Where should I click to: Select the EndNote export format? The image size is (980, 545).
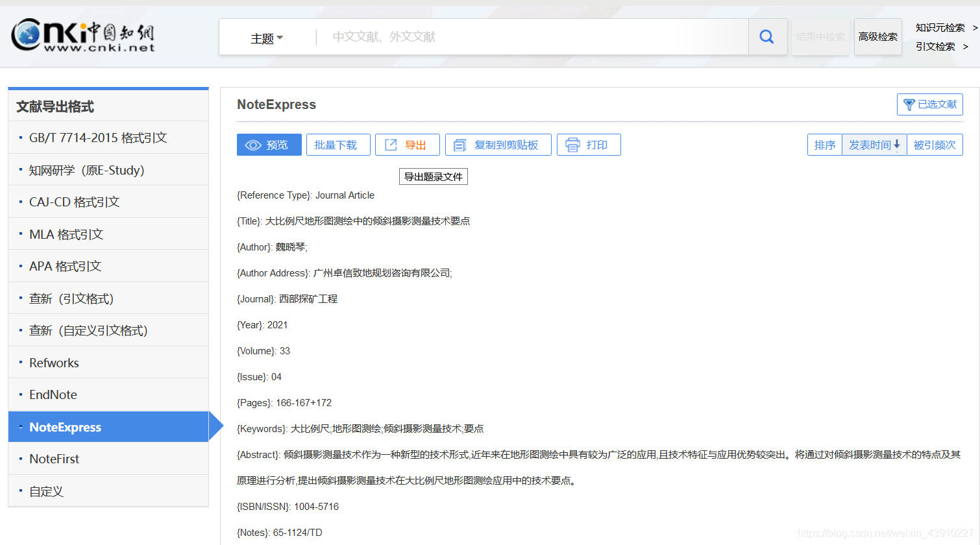coord(108,394)
